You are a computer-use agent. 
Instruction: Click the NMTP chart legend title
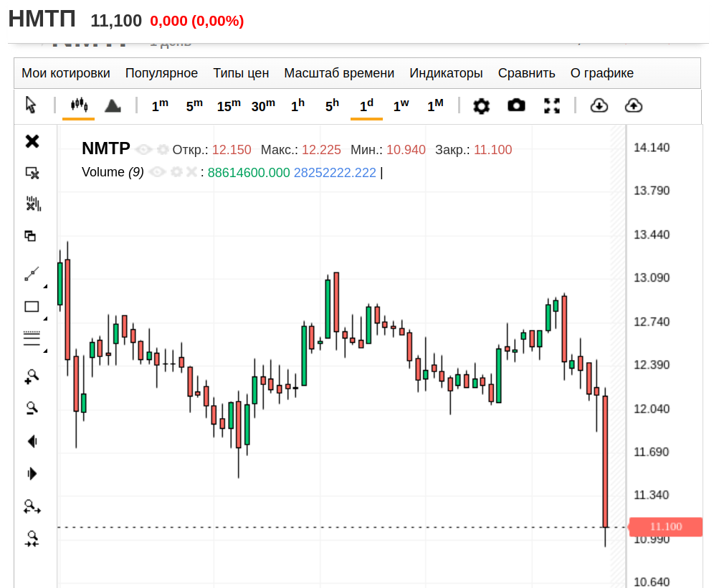tap(106, 148)
